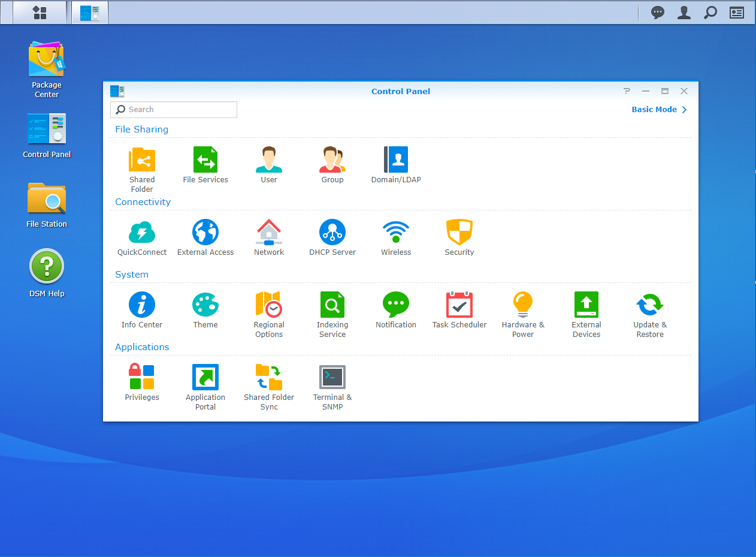Screen dimensions: 756x557
Task: Open Update & Restore settings
Action: pyautogui.click(x=650, y=305)
